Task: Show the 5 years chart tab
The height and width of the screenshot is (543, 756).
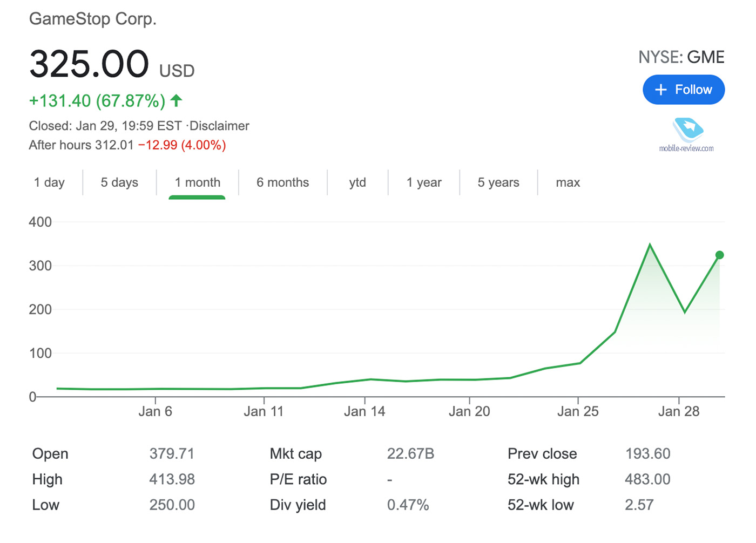Action: [498, 182]
